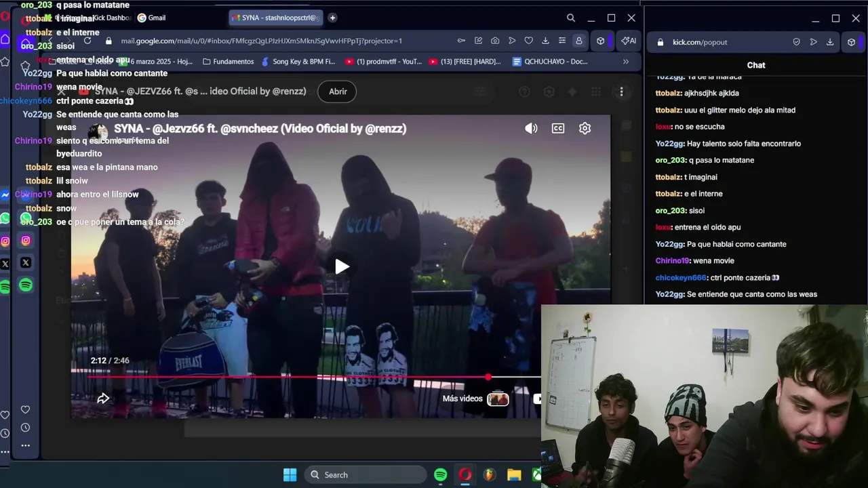Image resolution: width=868 pixels, height=488 pixels.
Task: Open the sidebar history clock icon
Action: [x=25, y=428]
